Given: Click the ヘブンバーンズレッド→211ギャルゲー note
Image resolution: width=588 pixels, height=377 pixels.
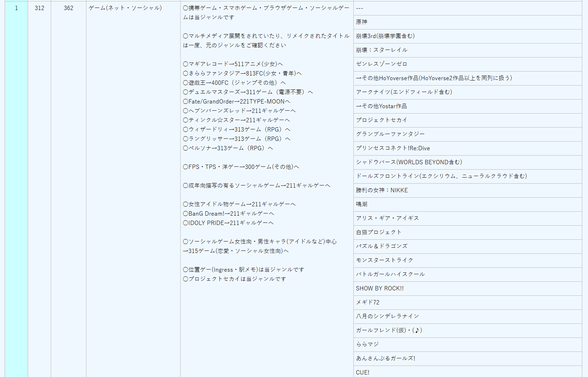Looking at the screenshot, I should (x=239, y=111).
